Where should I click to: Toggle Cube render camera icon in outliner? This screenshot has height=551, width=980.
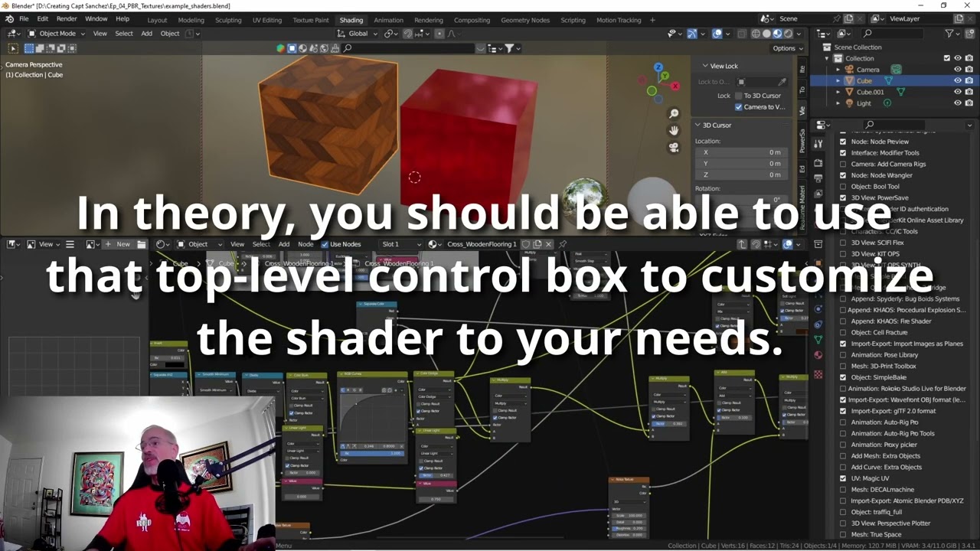pyautogui.click(x=969, y=80)
